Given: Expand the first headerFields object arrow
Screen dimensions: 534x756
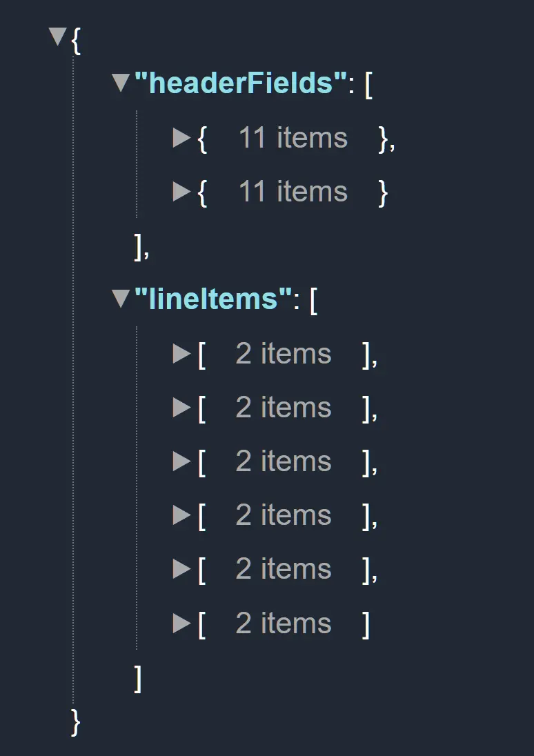Looking at the screenshot, I should point(181,138).
